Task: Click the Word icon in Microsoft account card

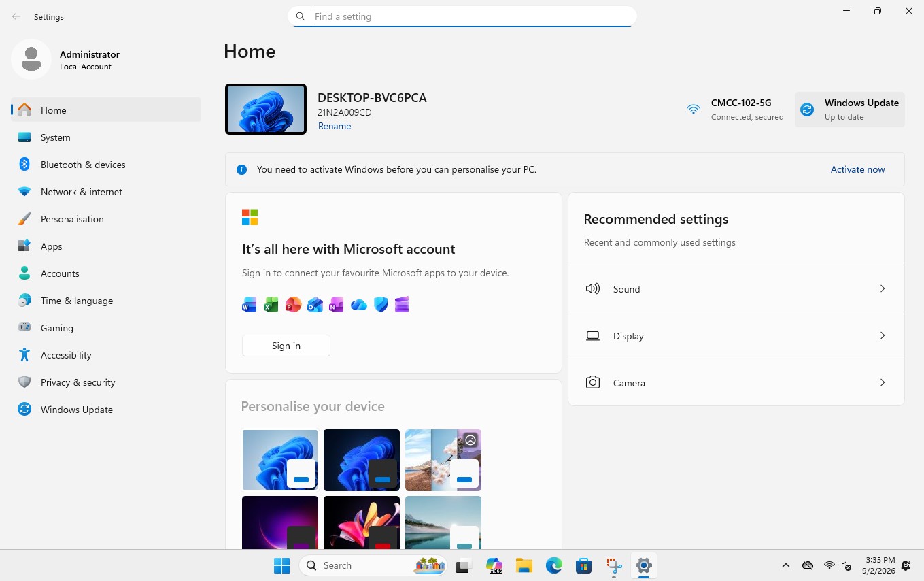Action: coord(250,305)
